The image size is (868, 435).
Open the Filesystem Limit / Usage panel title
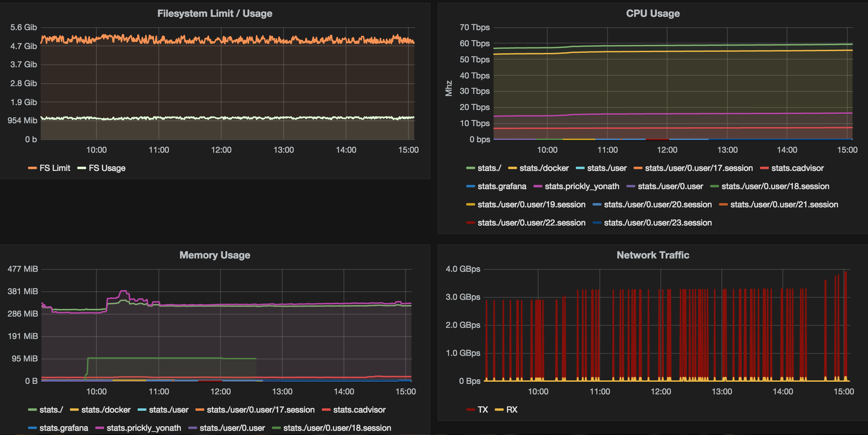coord(215,14)
